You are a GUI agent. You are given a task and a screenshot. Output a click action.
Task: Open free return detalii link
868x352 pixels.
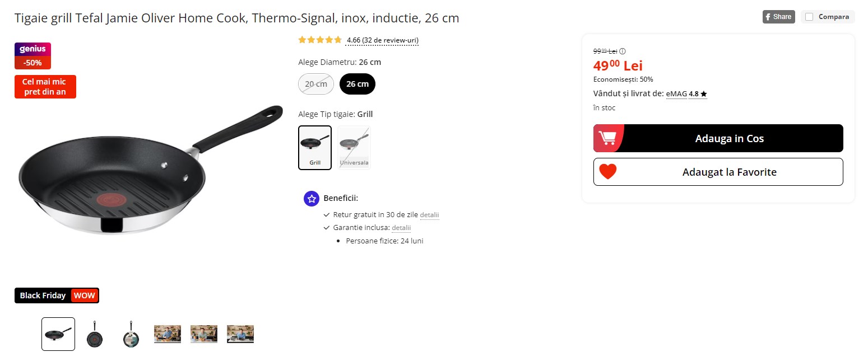pos(429,215)
